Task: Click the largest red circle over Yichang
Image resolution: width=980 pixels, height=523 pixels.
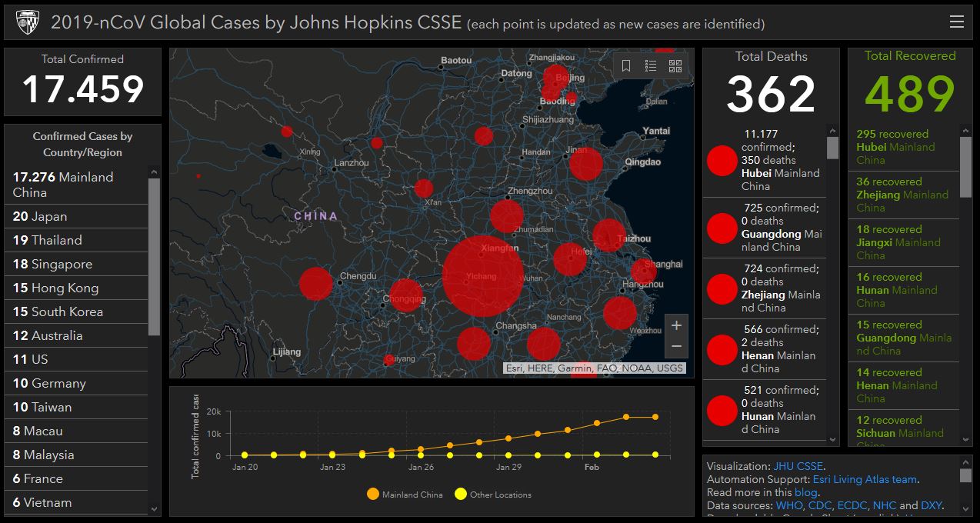Action: pyautogui.click(x=482, y=277)
